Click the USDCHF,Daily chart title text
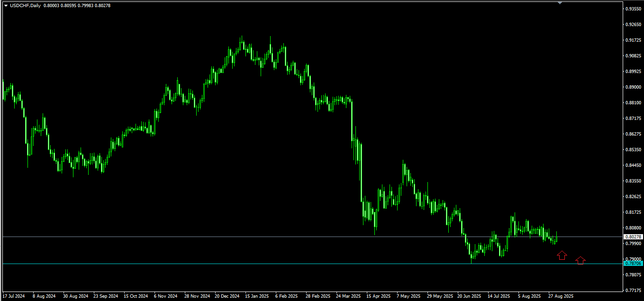The height and width of the screenshot is (301, 644). pyautogui.click(x=25, y=6)
